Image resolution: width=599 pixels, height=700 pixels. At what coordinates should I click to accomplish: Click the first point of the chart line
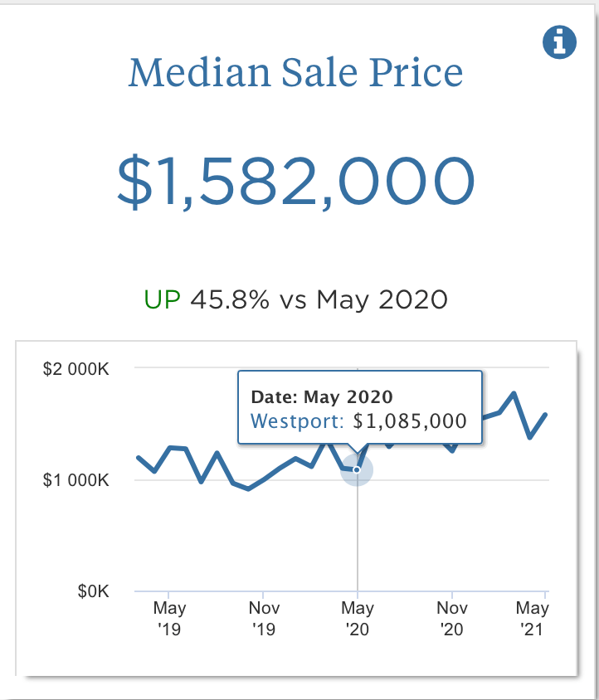click(x=138, y=458)
